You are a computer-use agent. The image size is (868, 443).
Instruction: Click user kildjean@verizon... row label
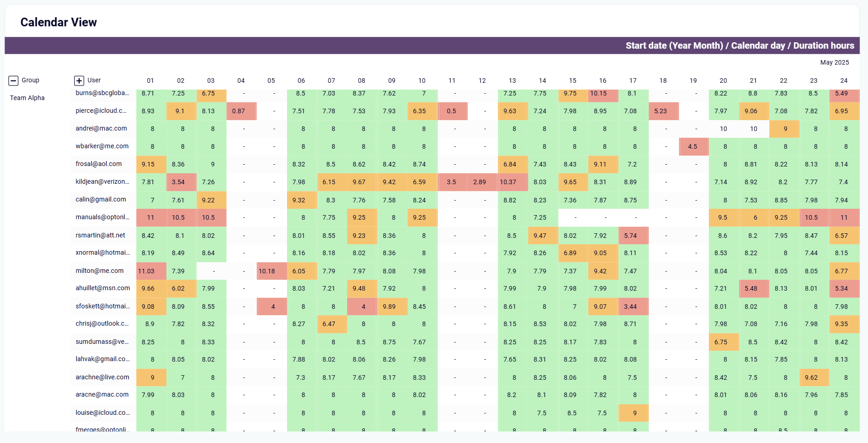tap(102, 181)
